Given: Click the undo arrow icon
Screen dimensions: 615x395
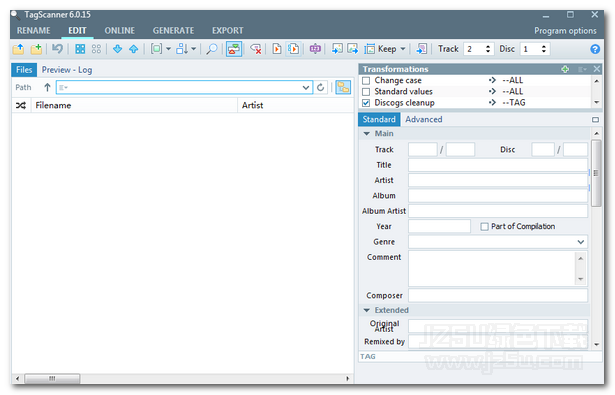Looking at the screenshot, I should point(57,49).
